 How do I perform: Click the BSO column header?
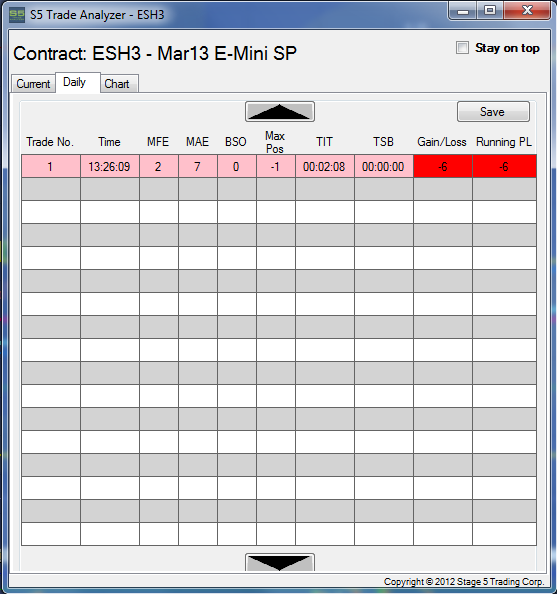tap(236, 142)
